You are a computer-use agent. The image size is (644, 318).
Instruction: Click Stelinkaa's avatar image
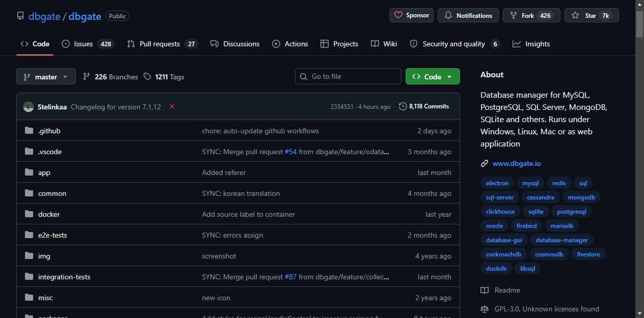(29, 107)
